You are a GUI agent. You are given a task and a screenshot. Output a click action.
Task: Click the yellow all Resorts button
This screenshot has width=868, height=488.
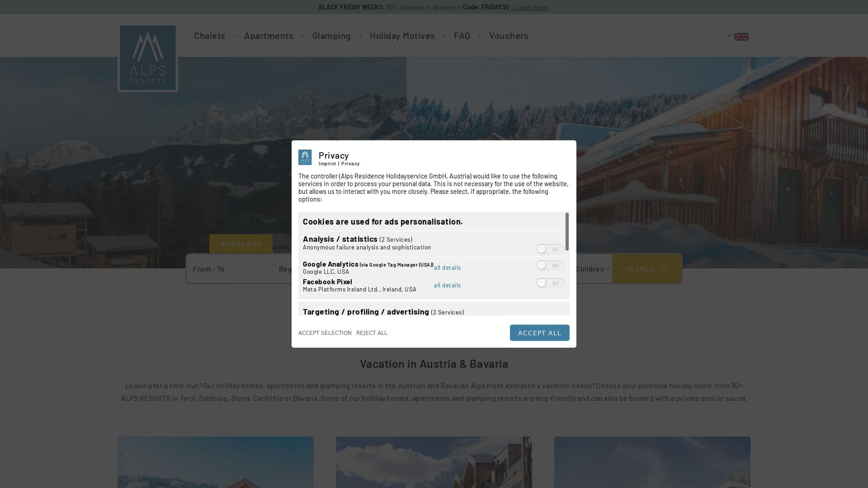coord(241,244)
